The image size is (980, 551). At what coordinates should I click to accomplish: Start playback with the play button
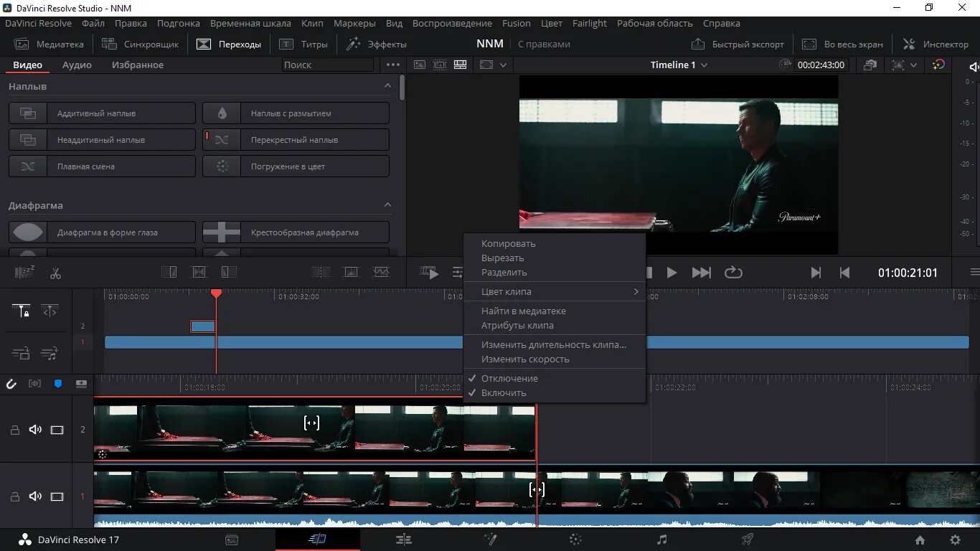(x=672, y=273)
